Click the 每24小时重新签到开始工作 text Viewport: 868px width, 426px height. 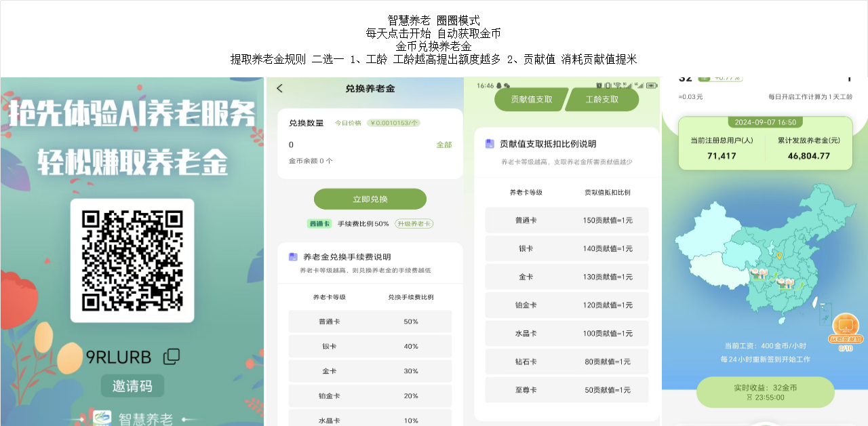click(x=766, y=359)
